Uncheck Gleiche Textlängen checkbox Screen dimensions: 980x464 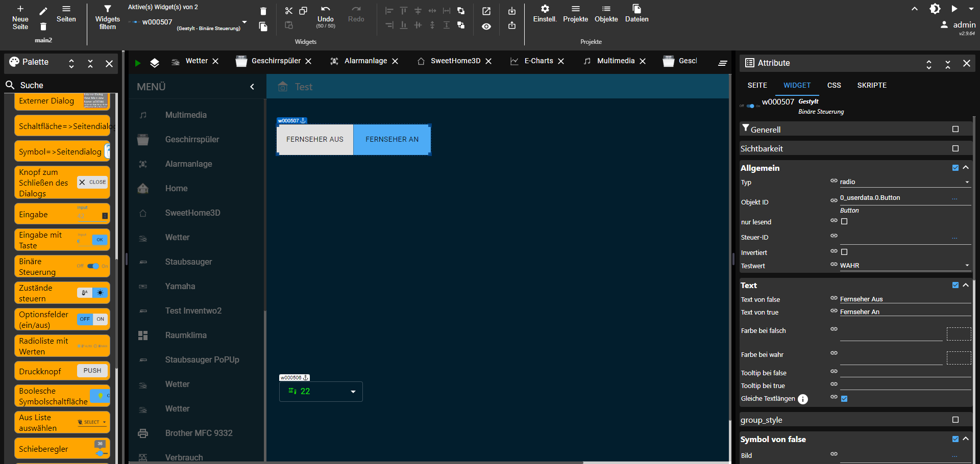pos(844,399)
